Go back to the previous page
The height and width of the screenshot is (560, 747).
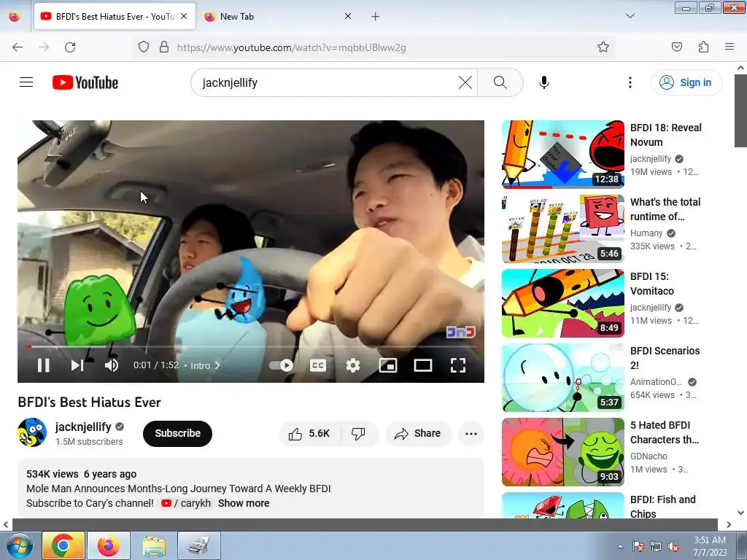pyautogui.click(x=18, y=47)
